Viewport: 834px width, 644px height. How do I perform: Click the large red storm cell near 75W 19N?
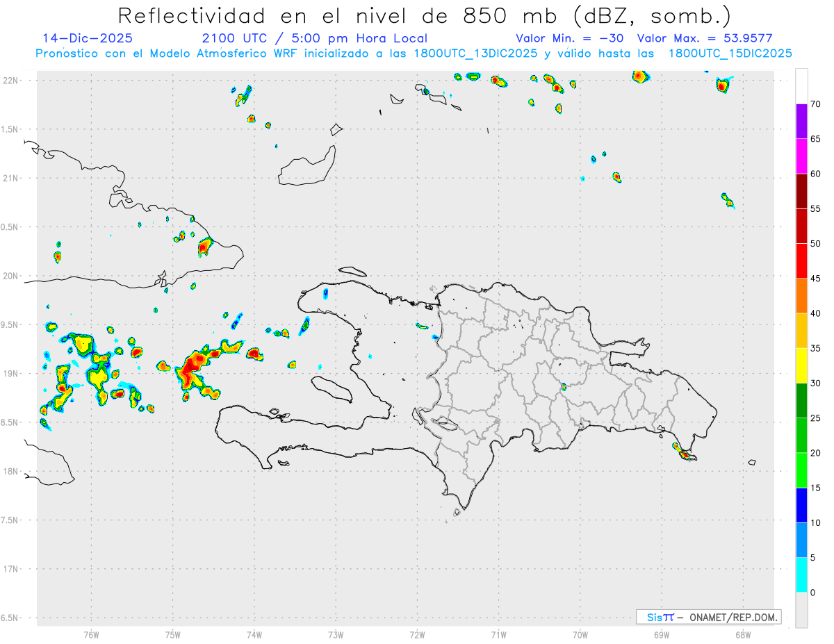[x=191, y=369]
